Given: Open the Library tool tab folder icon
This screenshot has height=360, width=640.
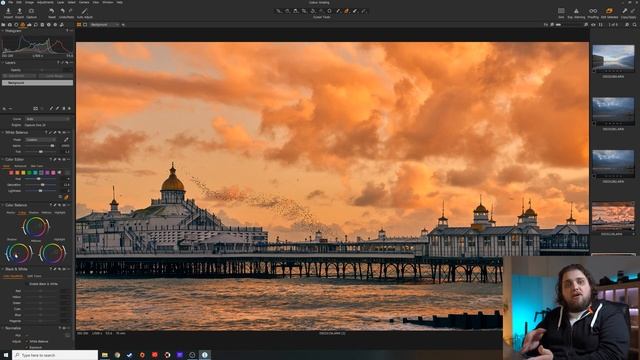Looking at the screenshot, I should coord(3,24).
